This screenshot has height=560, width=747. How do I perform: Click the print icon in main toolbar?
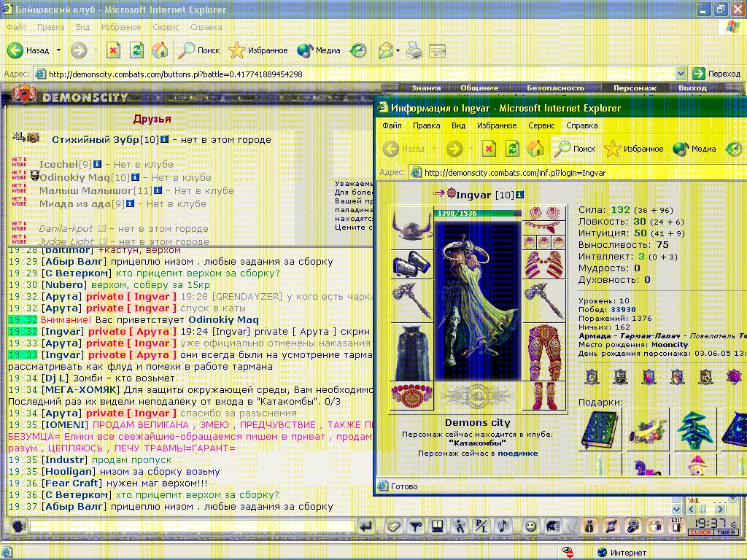pos(414,50)
